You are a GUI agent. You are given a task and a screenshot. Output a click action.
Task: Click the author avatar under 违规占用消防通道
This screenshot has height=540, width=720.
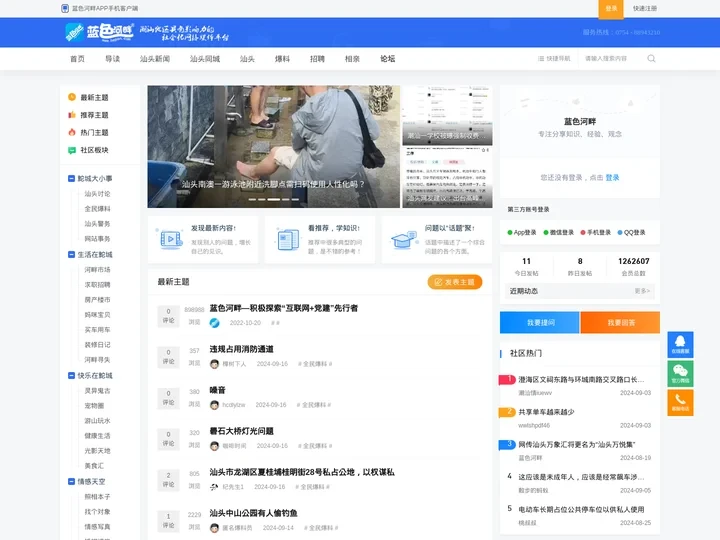point(214,364)
